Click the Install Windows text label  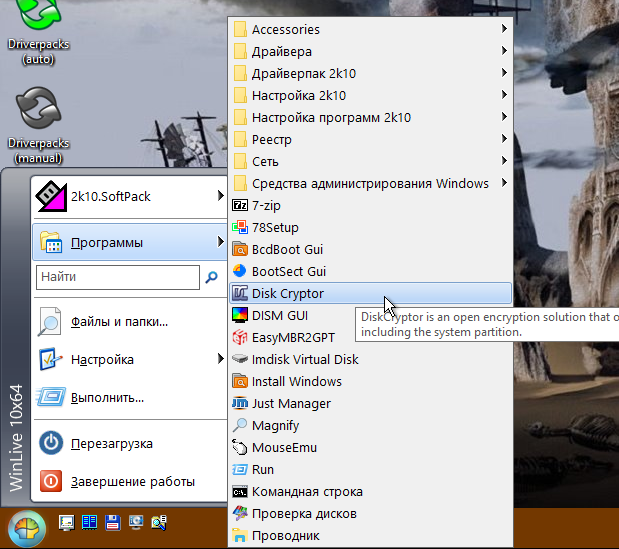297,382
